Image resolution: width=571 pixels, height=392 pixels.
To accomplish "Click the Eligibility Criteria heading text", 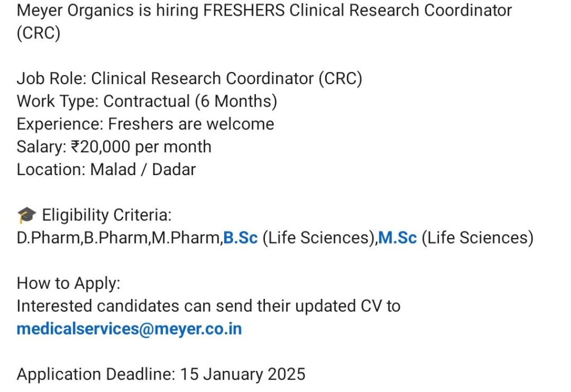I will pyautogui.click(x=107, y=215).
